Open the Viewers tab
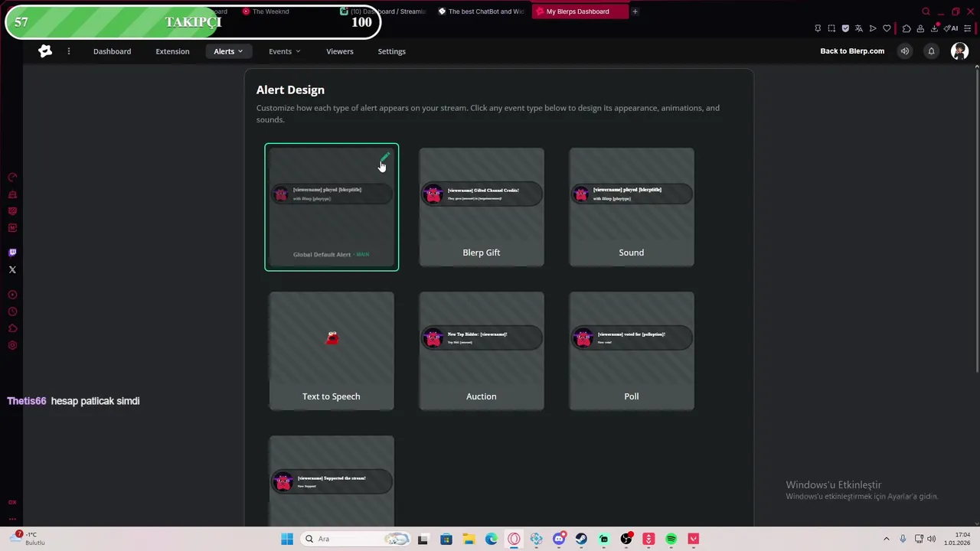Image resolution: width=980 pixels, height=551 pixels. [x=340, y=51]
